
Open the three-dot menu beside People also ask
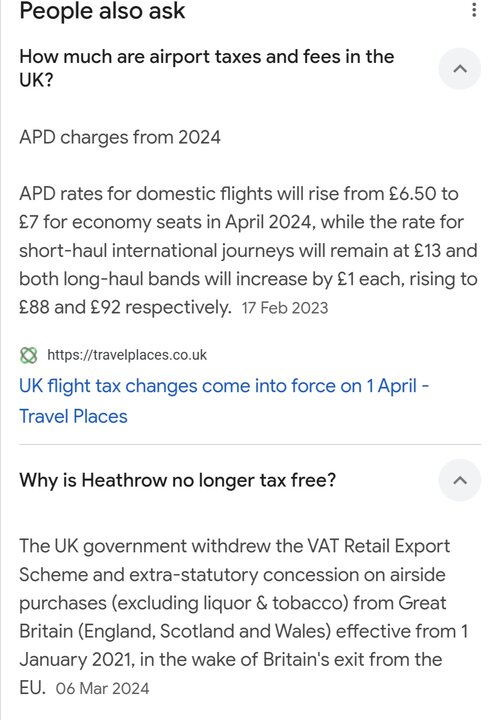click(474, 9)
